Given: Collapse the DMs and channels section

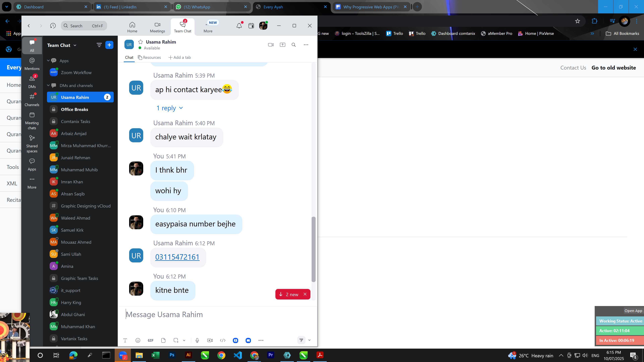Looking at the screenshot, I should (48, 85).
